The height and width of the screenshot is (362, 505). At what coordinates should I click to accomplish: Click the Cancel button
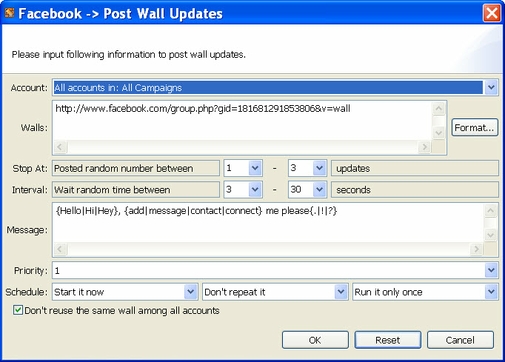pos(460,340)
